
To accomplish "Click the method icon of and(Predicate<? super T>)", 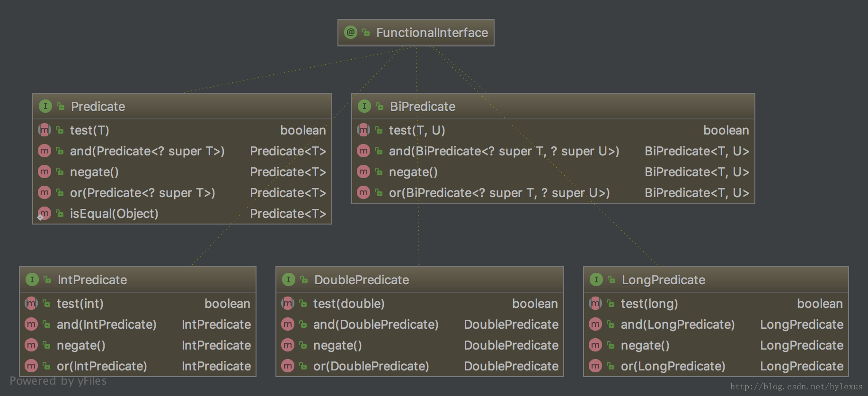I will tap(44, 151).
